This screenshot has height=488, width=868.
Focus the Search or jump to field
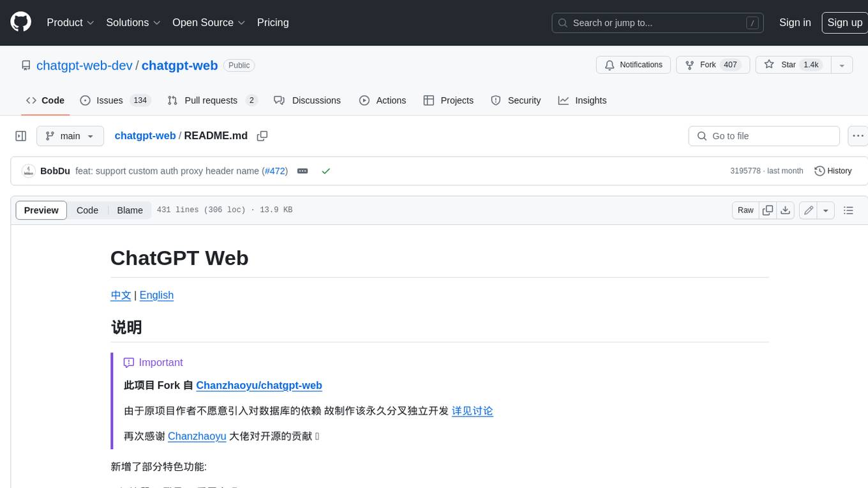(659, 23)
